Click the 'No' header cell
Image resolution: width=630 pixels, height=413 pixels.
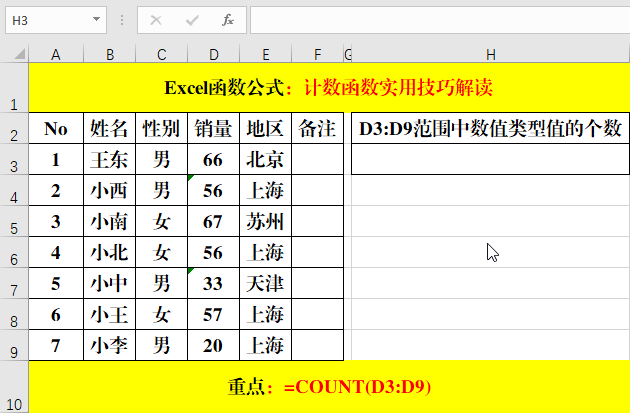[x=56, y=128]
